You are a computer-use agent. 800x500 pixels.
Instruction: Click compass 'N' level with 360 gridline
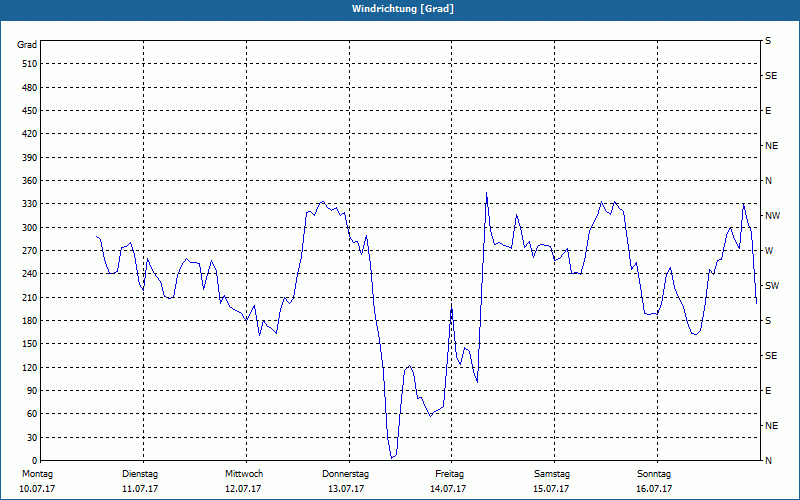click(768, 181)
